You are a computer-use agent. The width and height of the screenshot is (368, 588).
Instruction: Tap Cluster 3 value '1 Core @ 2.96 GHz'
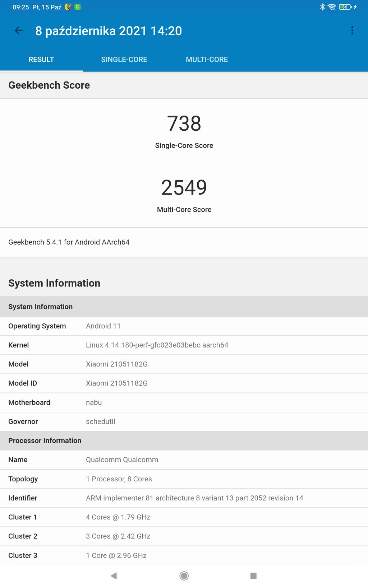coord(116,555)
